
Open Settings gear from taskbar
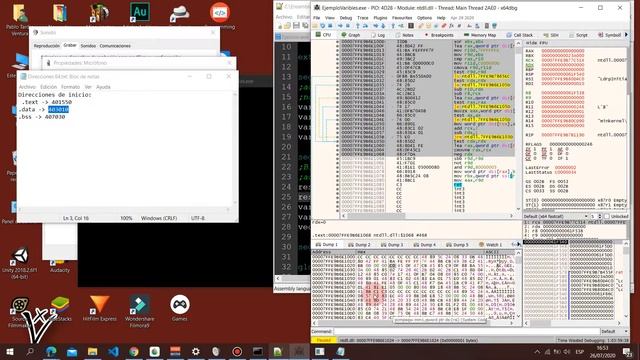click(x=196, y=351)
